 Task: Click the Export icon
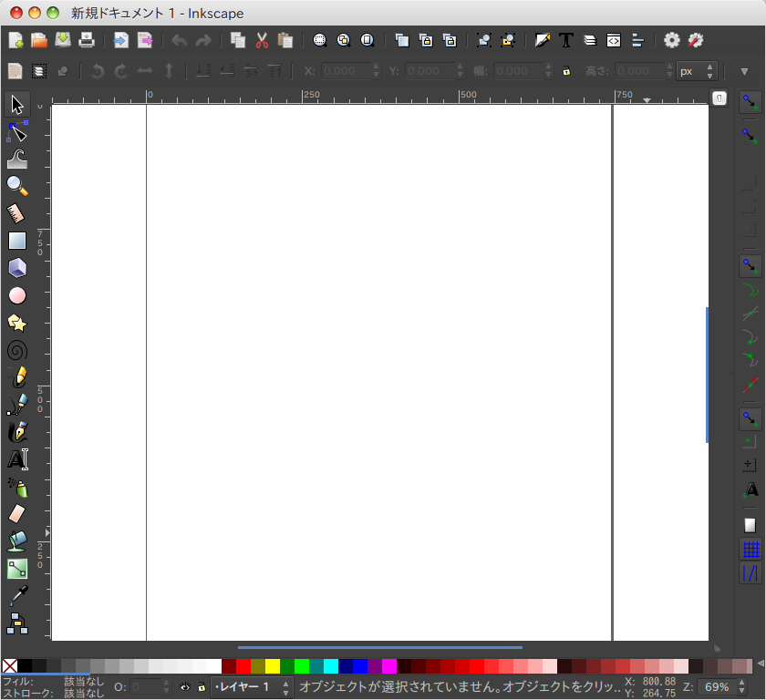coord(145,40)
